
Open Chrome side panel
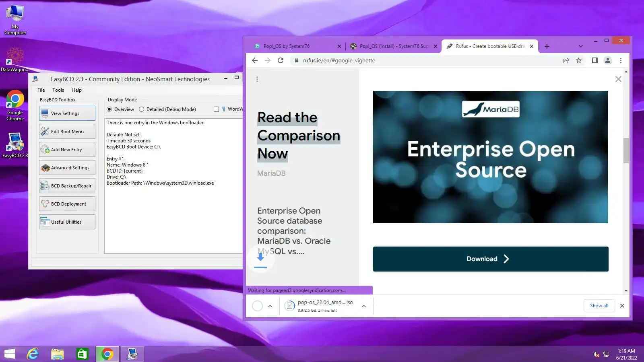pos(594,60)
